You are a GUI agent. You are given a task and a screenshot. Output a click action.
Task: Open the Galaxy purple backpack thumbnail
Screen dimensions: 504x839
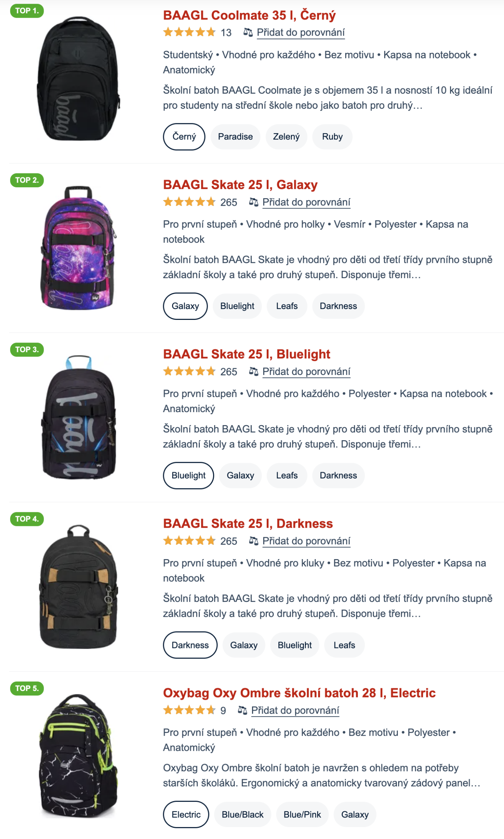pos(78,248)
